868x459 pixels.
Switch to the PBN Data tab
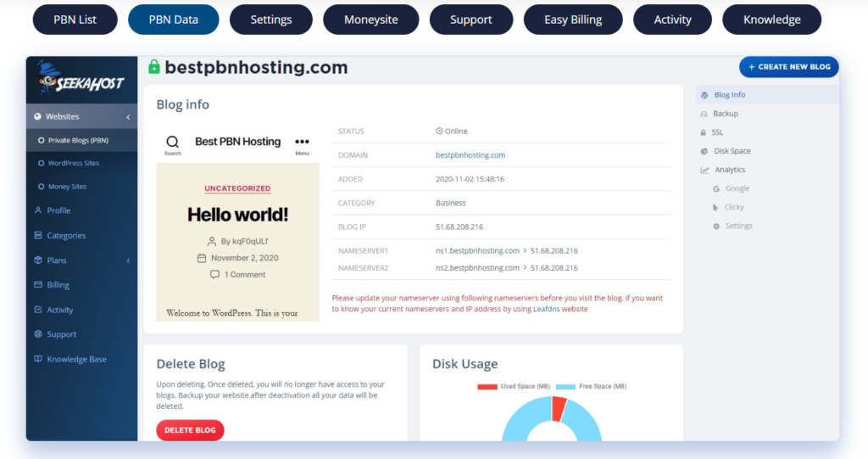tap(173, 20)
